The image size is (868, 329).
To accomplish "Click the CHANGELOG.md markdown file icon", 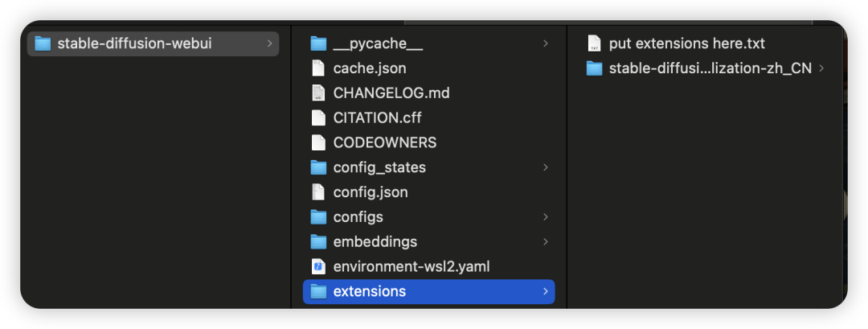I will 318,93.
